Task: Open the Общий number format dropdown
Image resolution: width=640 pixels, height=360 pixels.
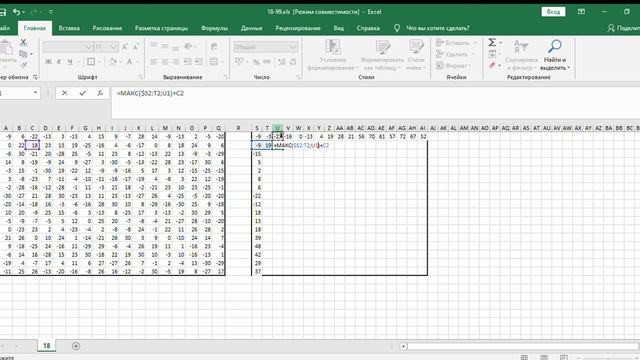Action: [x=293, y=47]
